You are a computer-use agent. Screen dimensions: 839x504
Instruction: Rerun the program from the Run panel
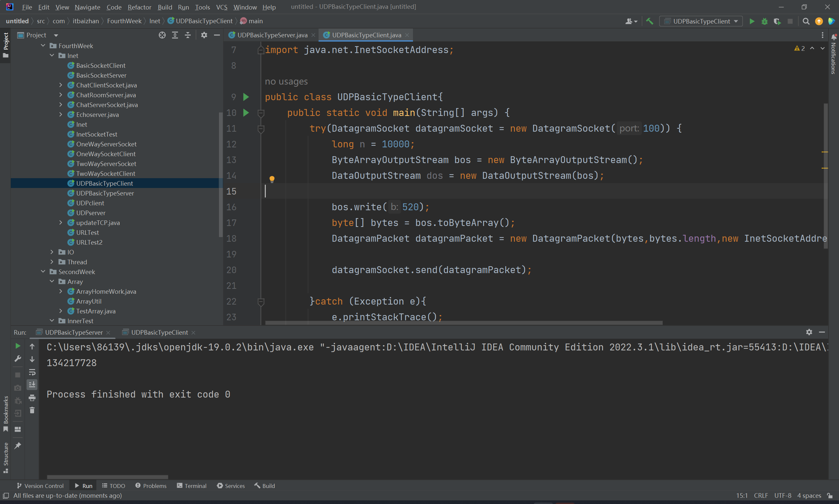[18, 346]
